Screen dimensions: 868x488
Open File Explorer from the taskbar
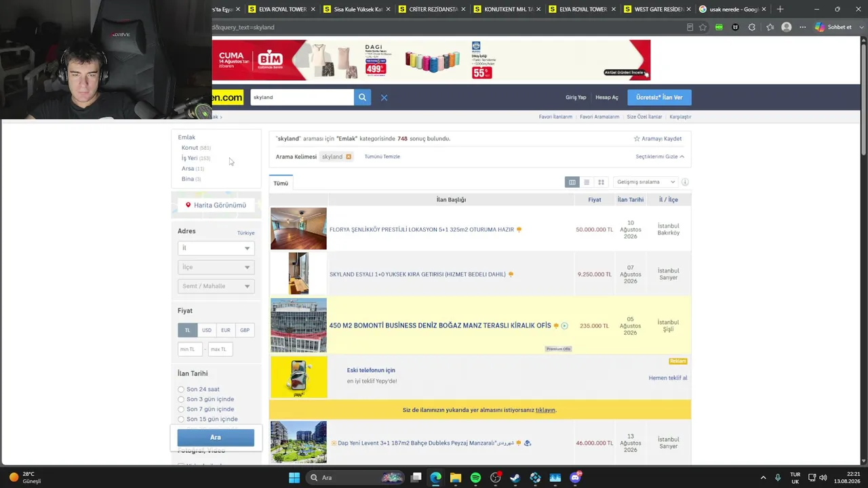click(456, 478)
